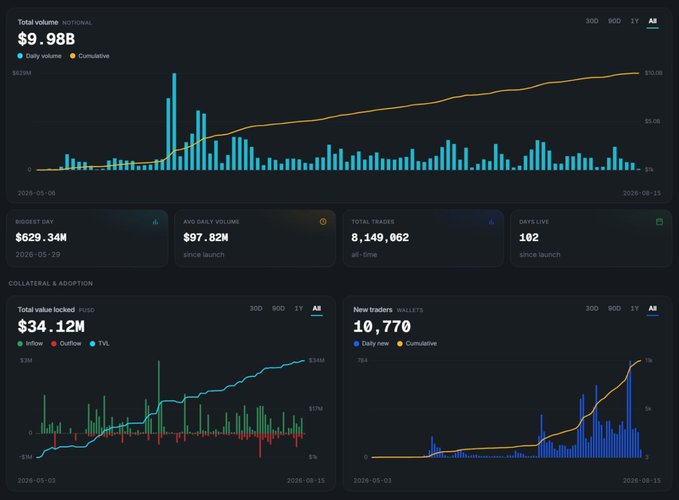
Task: Select 1Y range on Total volume chart
Action: tap(634, 21)
